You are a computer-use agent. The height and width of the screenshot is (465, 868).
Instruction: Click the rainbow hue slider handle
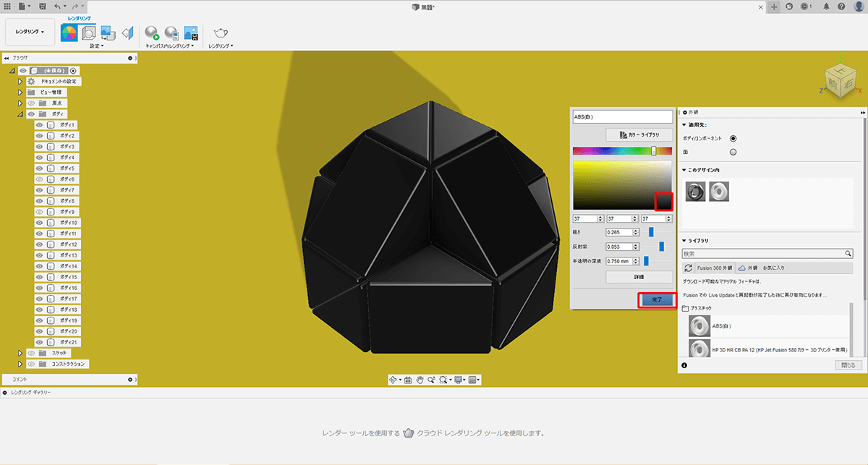tap(654, 151)
